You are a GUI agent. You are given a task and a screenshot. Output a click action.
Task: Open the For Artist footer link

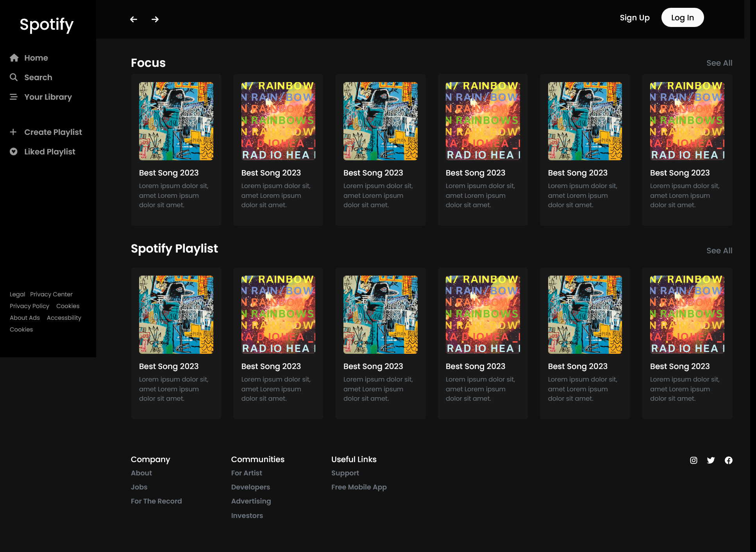point(247,473)
